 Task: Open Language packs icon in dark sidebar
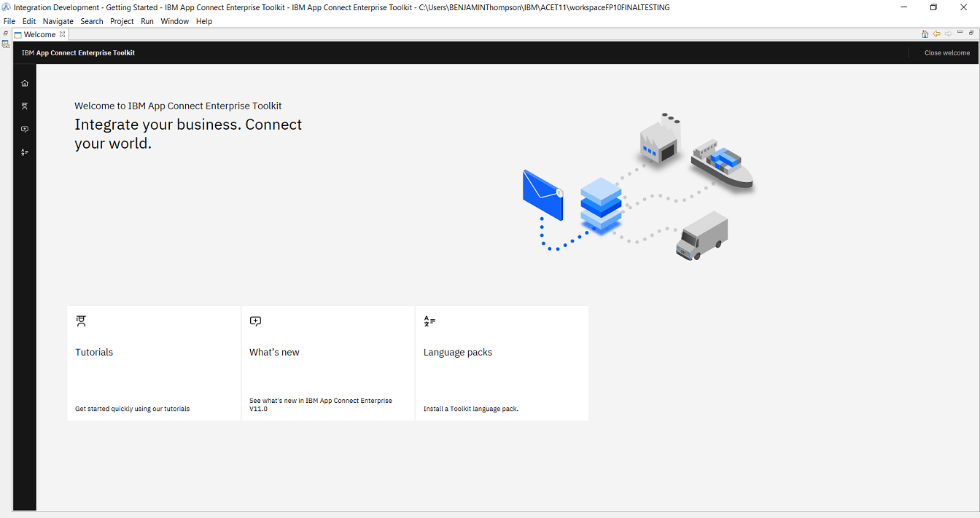tap(25, 152)
